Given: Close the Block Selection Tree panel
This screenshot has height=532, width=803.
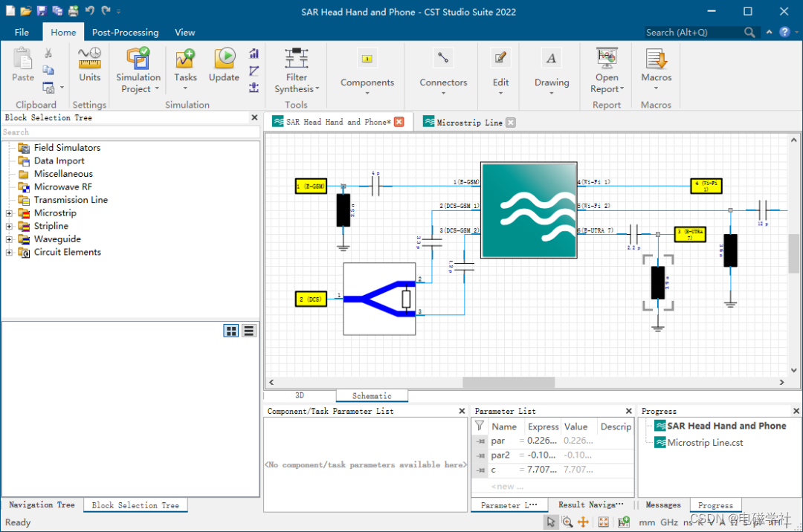Looking at the screenshot, I should tap(254, 117).
